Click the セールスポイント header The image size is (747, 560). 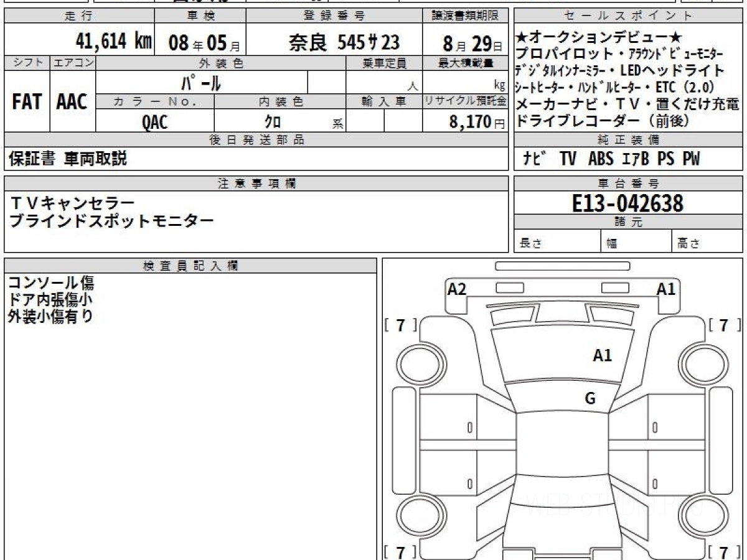[629, 16]
